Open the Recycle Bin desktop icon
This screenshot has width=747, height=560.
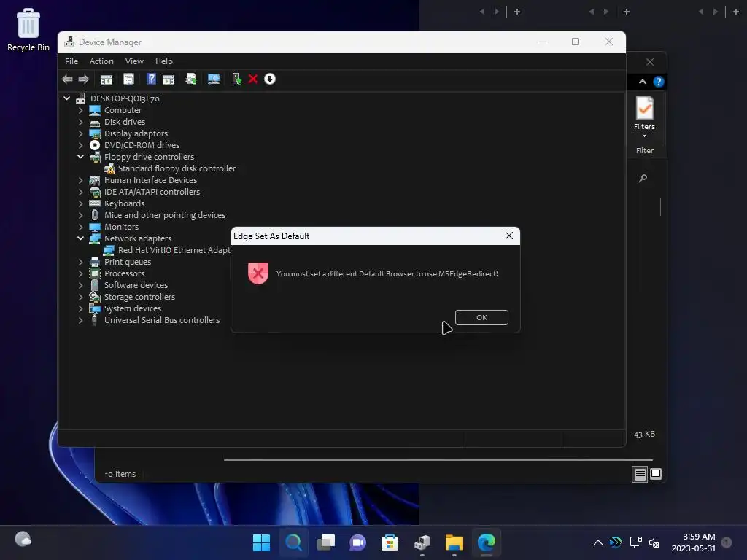(28, 30)
